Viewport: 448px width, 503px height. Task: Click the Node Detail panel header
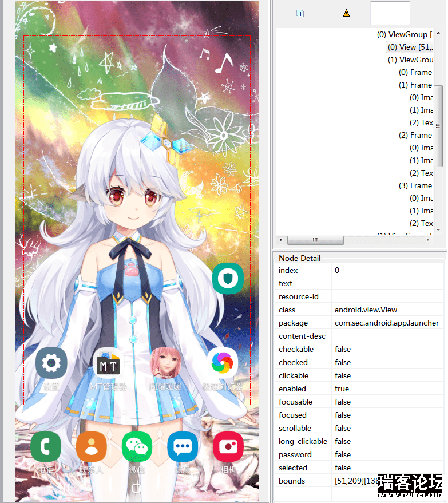299,258
